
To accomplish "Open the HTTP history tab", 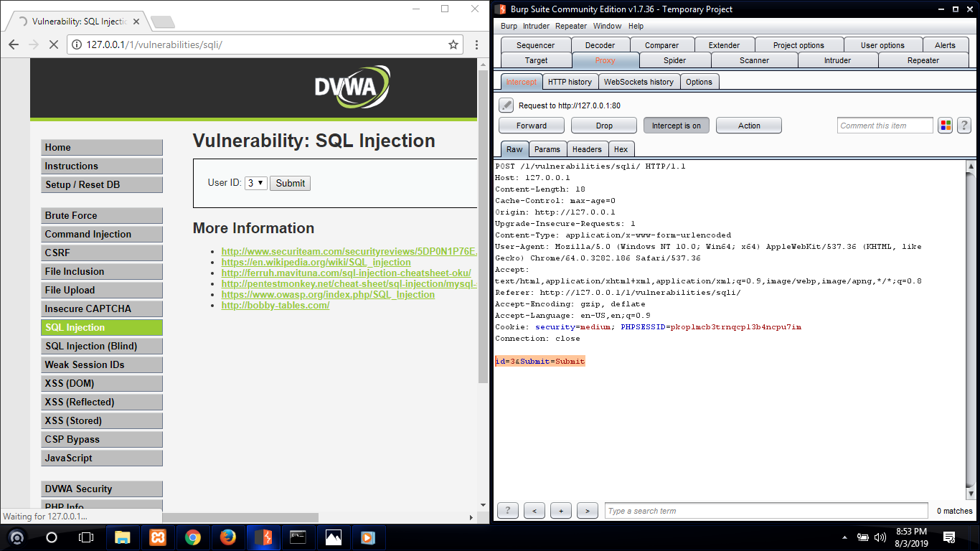I will coord(570,82).
